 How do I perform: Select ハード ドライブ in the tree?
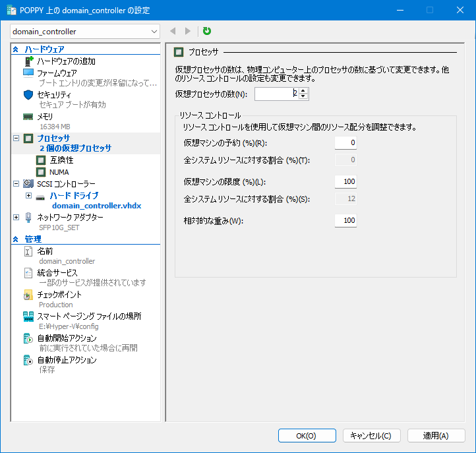[74, 196]
